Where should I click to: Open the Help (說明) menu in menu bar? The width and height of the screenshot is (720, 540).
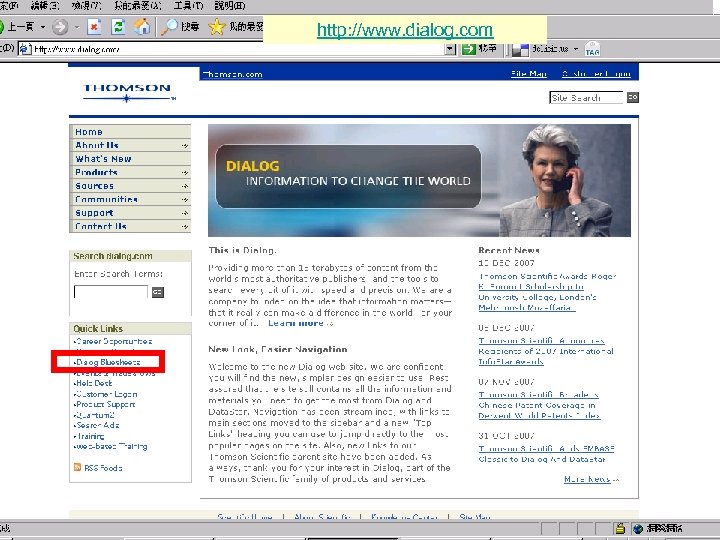pyautogui.click(x=230, y=6)
